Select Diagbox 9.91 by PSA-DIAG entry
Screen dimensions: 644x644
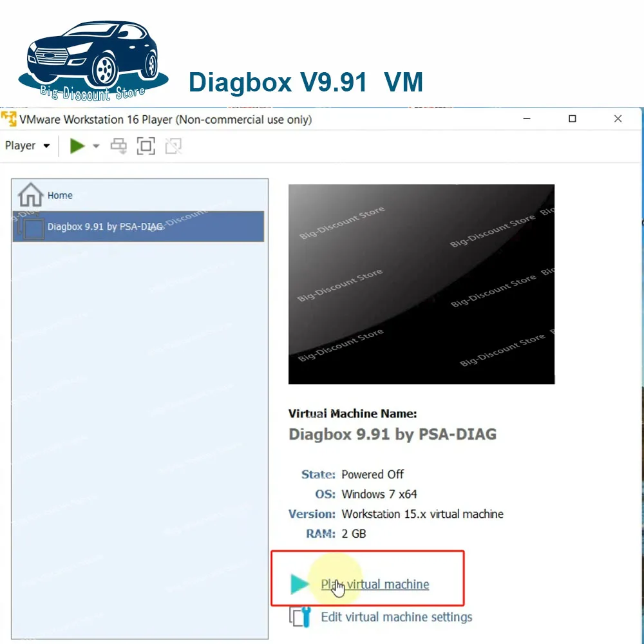click(138, 226)
